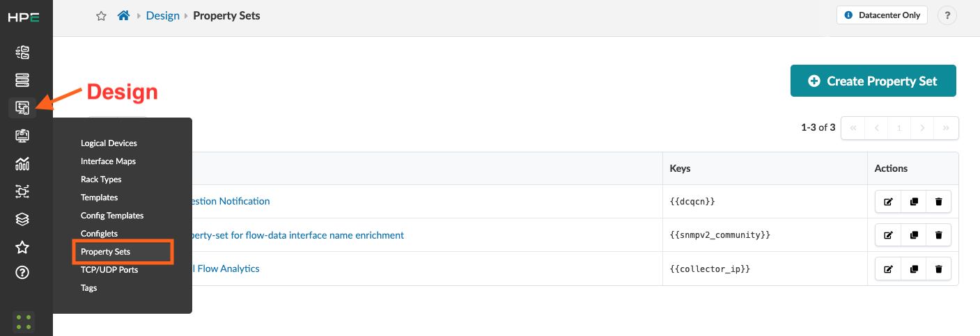980x336 pixels.
Task: Open the Resources monitor sidebar icon
Action: point(22,136)
